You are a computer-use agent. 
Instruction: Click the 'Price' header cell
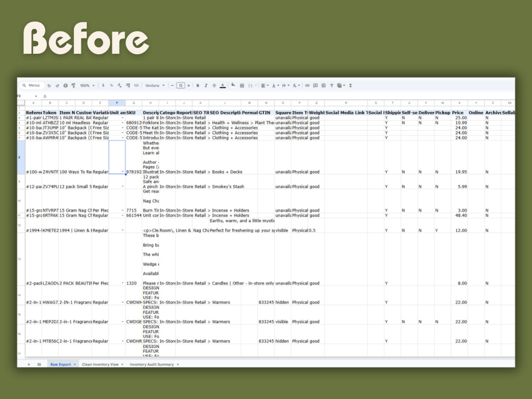(x=460, y=113)
